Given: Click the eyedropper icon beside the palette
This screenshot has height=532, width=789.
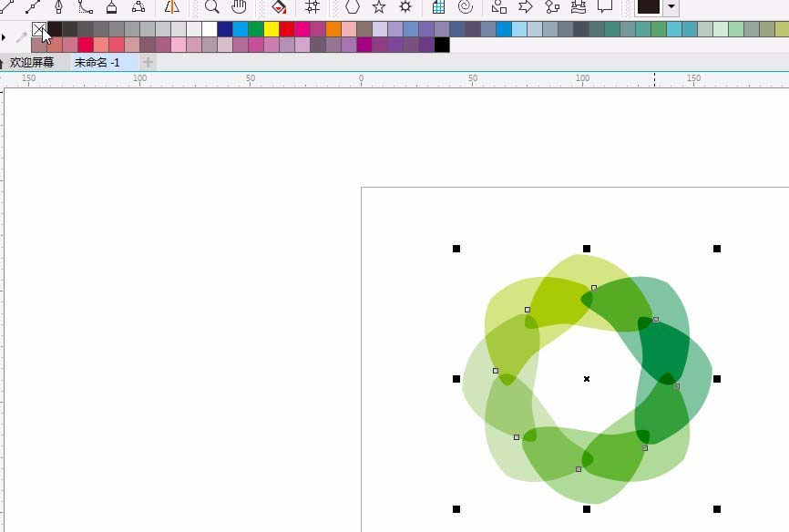Looking at the screenshot, I should (x=22, y=36).
